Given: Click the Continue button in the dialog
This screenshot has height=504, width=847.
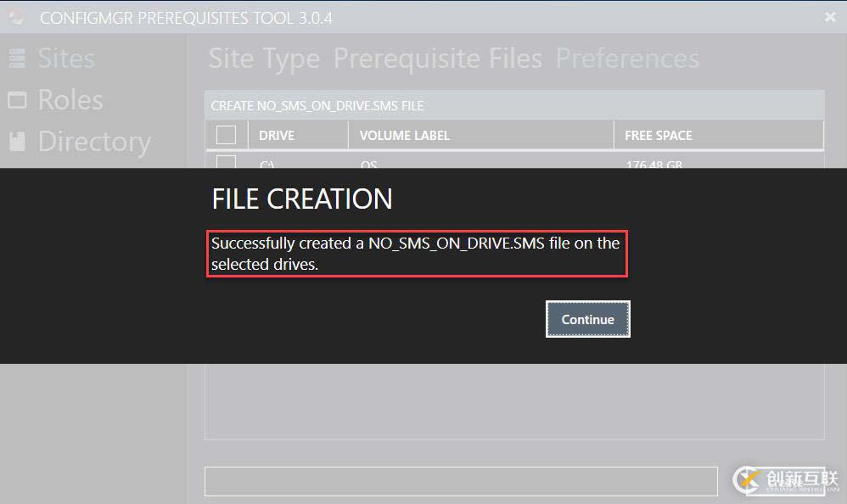Looking at the screenshot, I should [587, 319].
